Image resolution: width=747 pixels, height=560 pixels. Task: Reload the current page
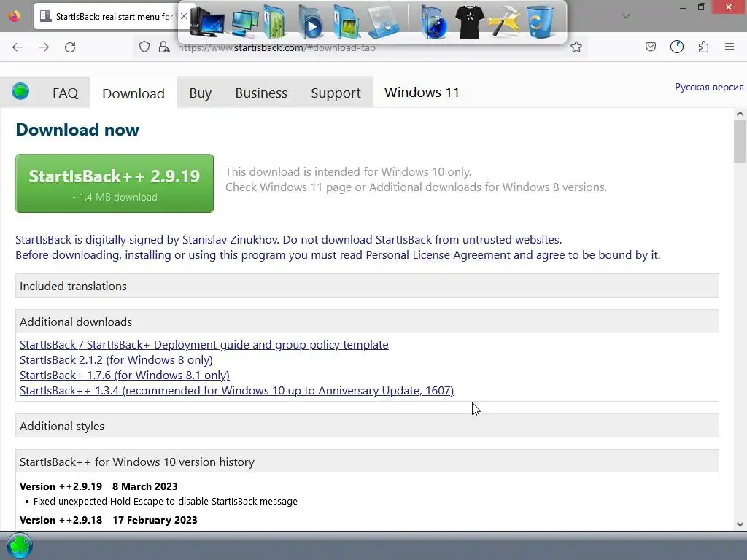[70, 47]
